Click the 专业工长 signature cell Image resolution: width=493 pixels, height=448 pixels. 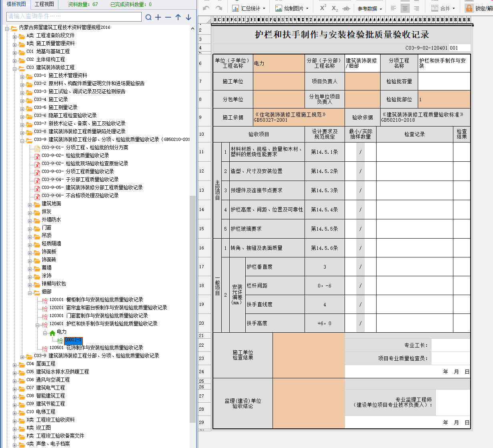(x=451, y=345)
